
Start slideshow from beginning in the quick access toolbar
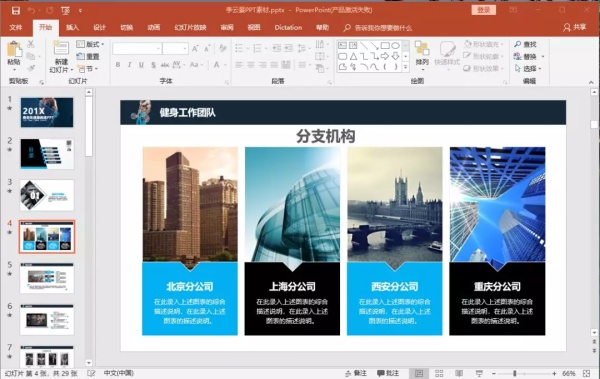(x=65, y=11)
